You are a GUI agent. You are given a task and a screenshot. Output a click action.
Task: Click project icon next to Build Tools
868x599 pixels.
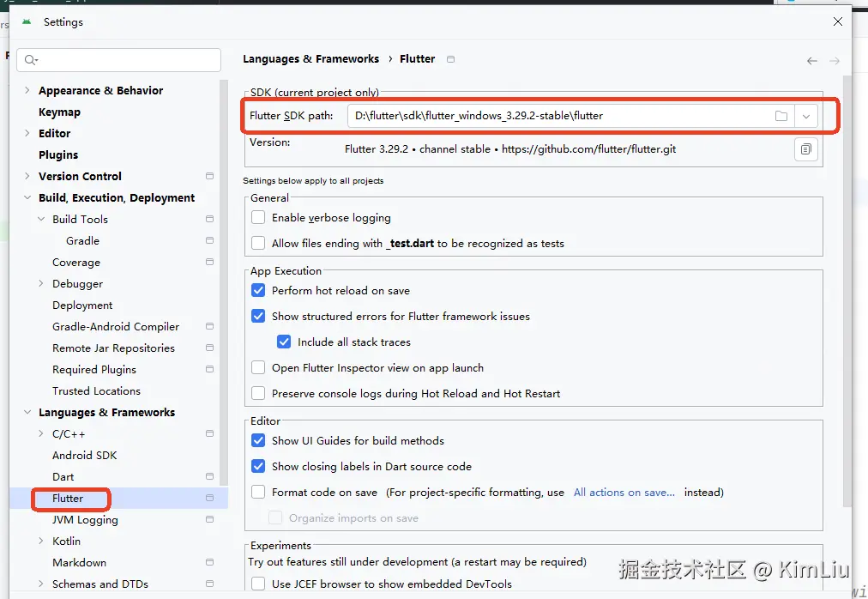click(x=210, y=220)
